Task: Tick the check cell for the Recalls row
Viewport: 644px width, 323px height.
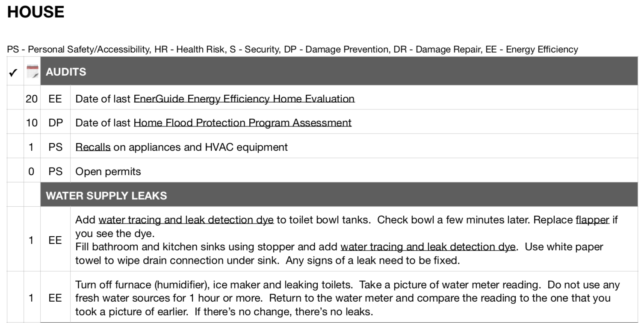Action: tap(15, 147)
